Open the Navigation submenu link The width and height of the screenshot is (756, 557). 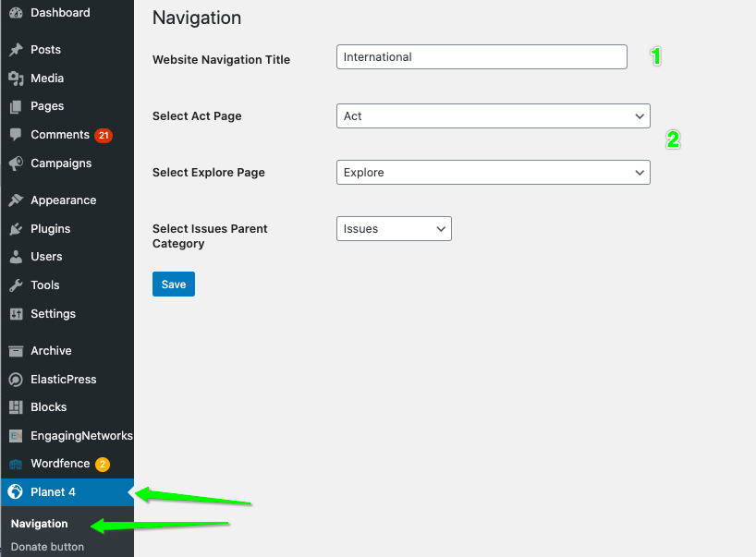(x=39, y=524)
